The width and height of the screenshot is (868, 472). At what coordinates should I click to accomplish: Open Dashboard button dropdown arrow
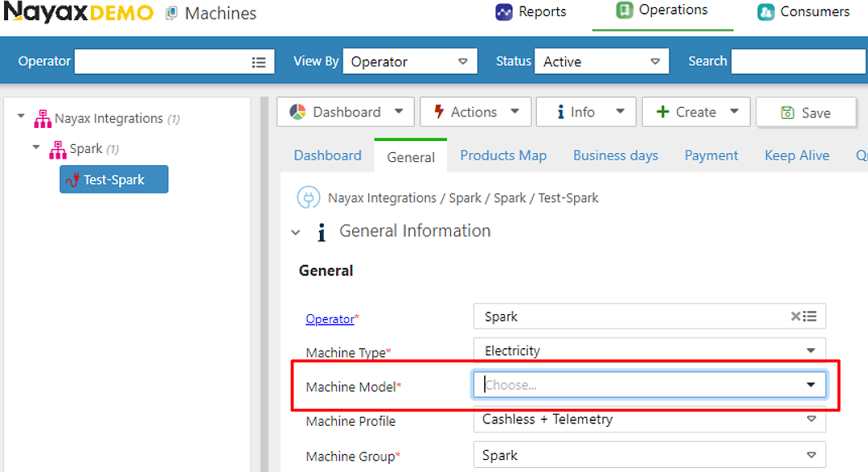click(x=399, y=112)
